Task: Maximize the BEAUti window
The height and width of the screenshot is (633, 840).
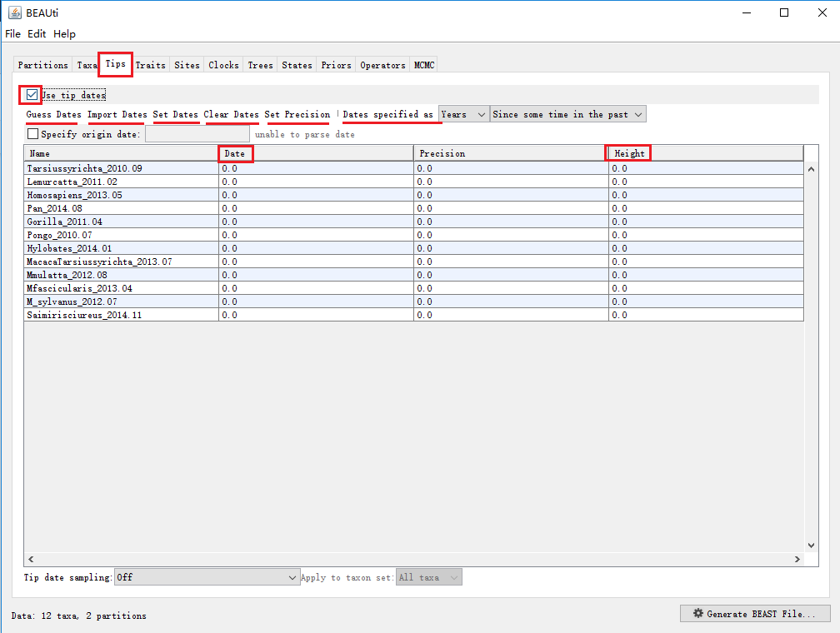Action: coord(784,12)
